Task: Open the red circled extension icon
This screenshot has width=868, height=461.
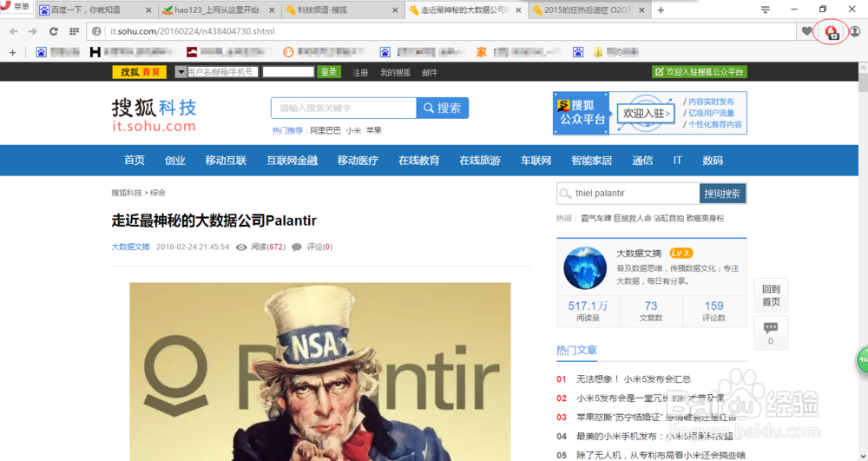Action: pyautogui.click(x=832, y=32)
